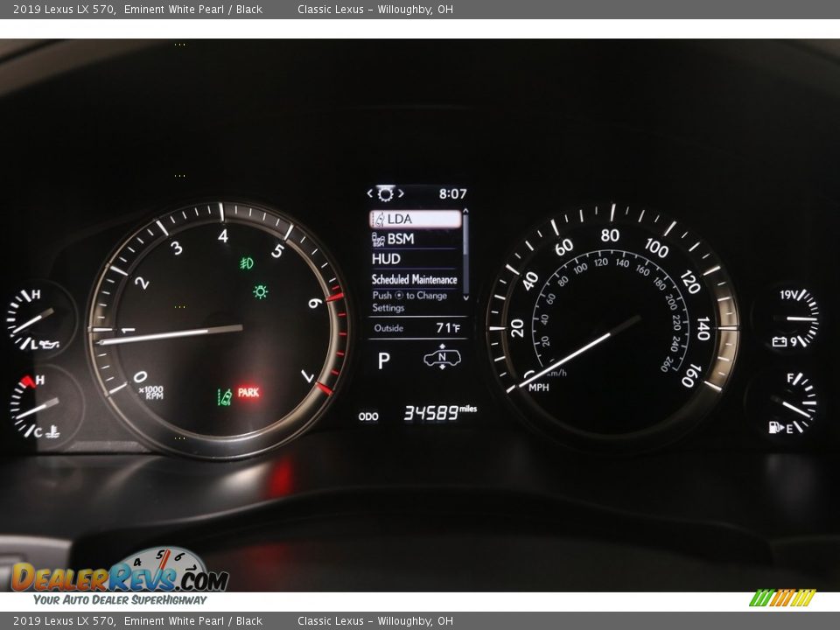Click the Outside 71°F temperature reading
Viewport: 840px width, 630px height.
pyautogui.click(x=416, y=328)
